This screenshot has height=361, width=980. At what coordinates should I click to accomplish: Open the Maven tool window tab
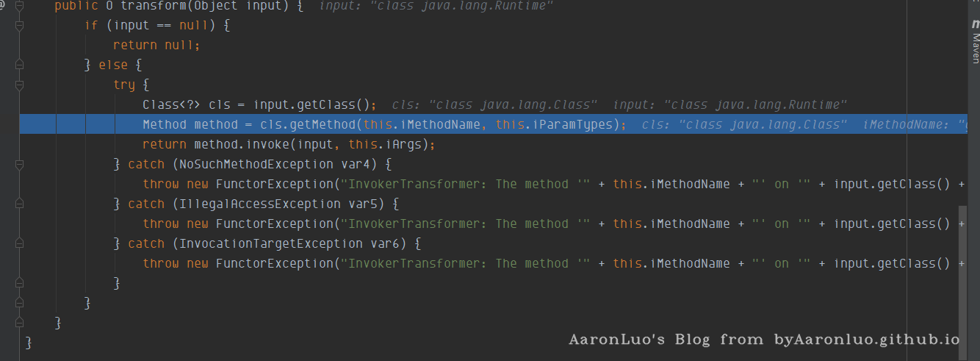[x=975, y=44]
